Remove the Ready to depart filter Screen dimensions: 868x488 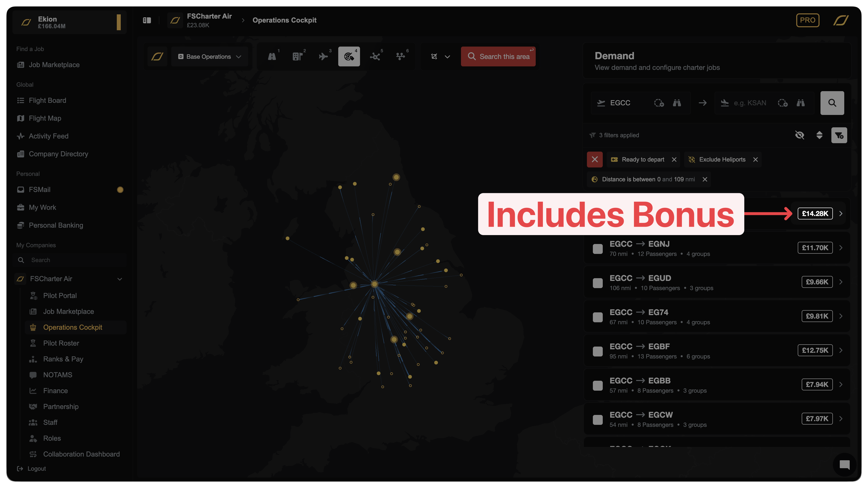click(674, 160)
